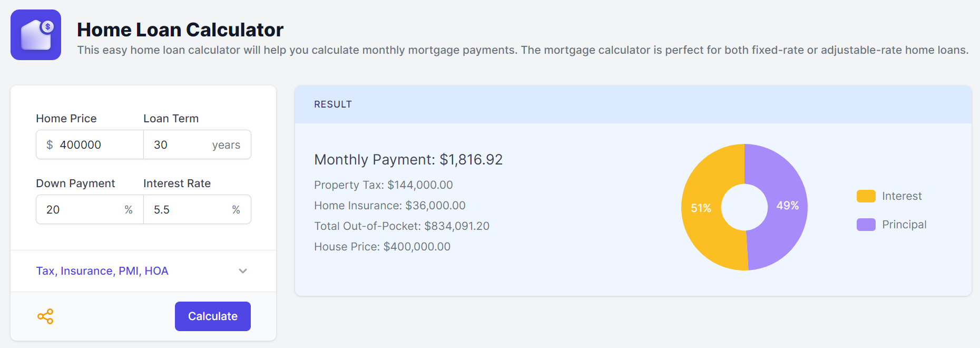Open the Tax, Insurance, PMI, HOA section
This screenshot has width=980, height=348.
click(x=102, y=271)
